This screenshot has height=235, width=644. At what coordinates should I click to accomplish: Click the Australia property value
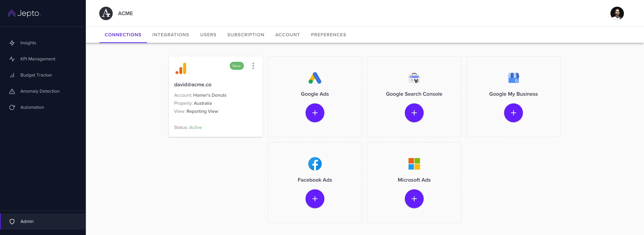203,103
